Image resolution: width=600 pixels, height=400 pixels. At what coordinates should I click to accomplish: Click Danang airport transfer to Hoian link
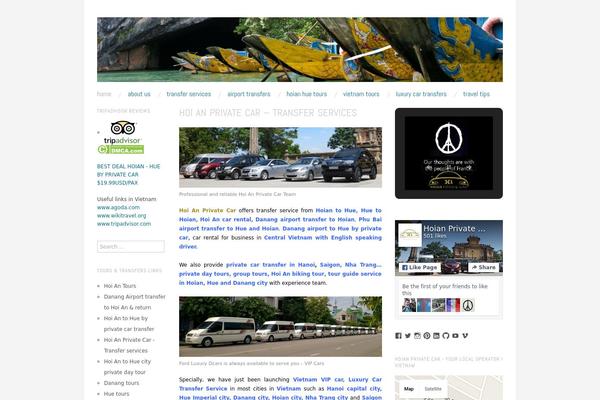pos(305,219)
